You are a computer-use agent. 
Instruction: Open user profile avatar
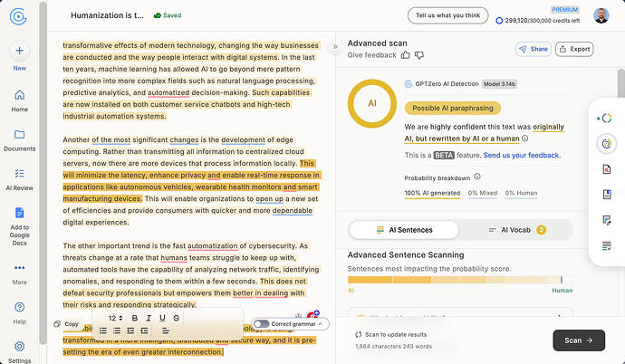[x=601, y=15]
